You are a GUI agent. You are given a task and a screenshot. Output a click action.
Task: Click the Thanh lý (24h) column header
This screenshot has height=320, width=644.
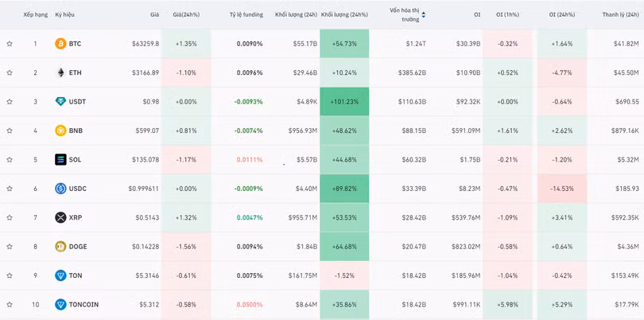(x=620, y=14)
